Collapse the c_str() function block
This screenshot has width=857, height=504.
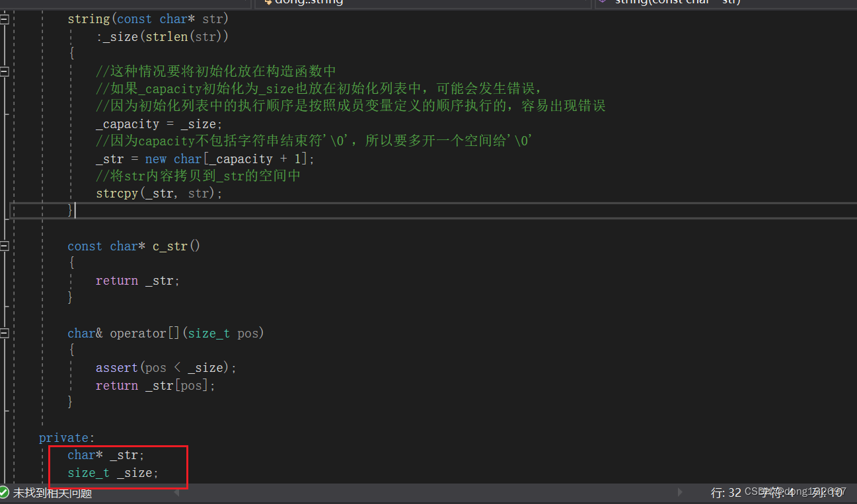click(x=4, y=246)
